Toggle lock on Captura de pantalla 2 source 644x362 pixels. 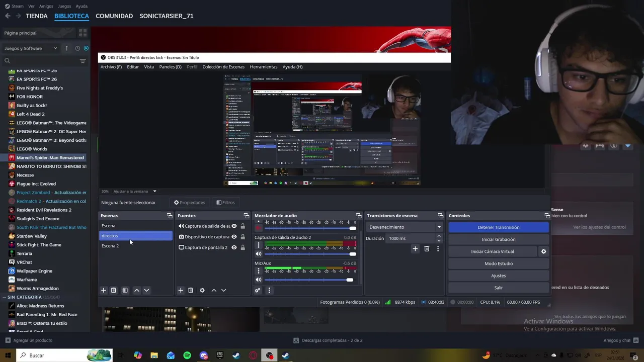[x=243, y=247]
